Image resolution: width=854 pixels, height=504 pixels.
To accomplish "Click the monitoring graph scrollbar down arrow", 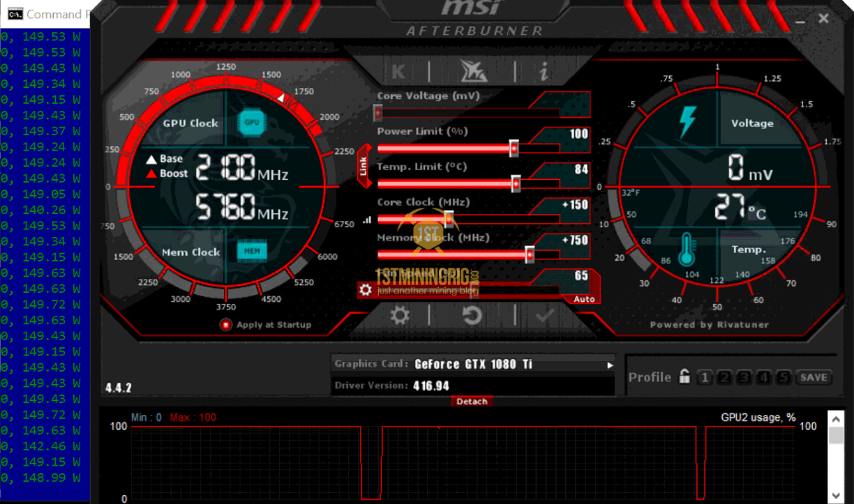I will (835, 495).
